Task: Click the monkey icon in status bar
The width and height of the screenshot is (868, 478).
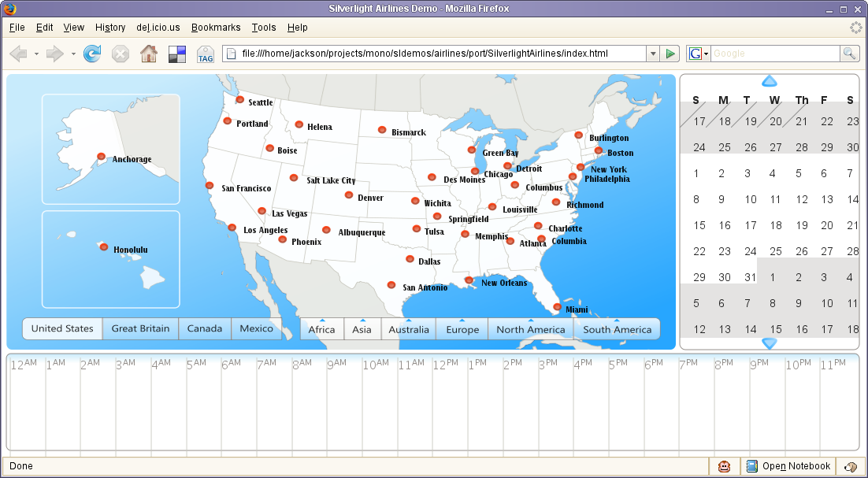Action: [724, 466]
